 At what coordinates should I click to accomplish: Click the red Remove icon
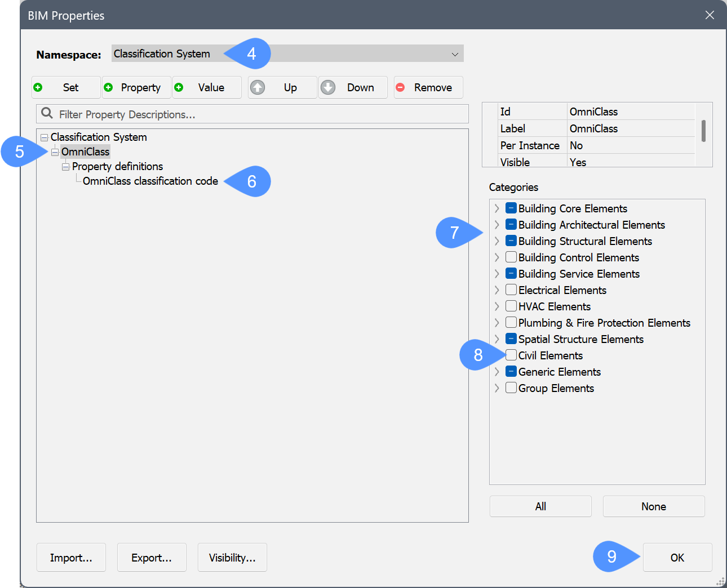pos(401,87)
